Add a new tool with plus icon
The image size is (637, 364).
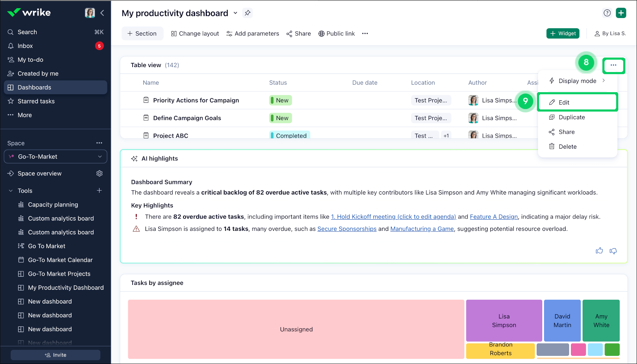[99, 191]
